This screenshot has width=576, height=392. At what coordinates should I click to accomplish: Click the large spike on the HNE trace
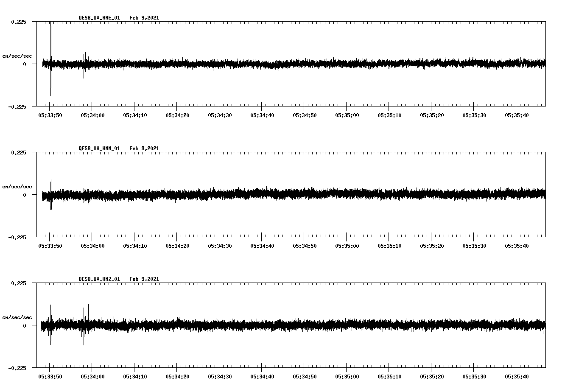point(51,59)
